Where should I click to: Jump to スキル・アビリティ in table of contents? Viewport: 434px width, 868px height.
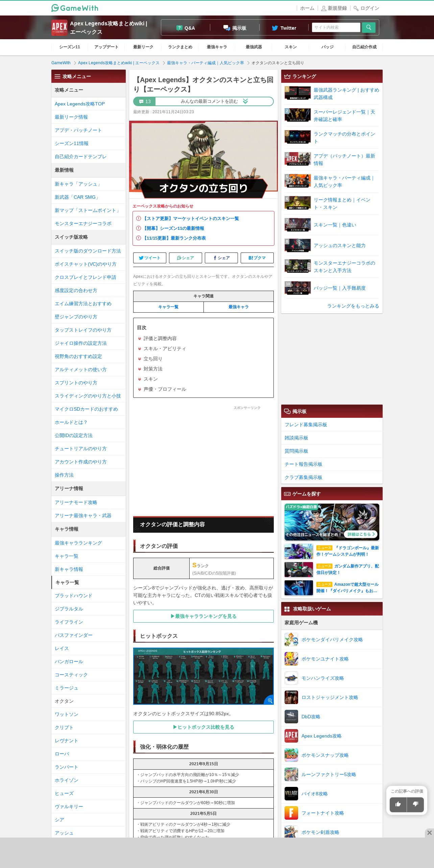(165, 348)
